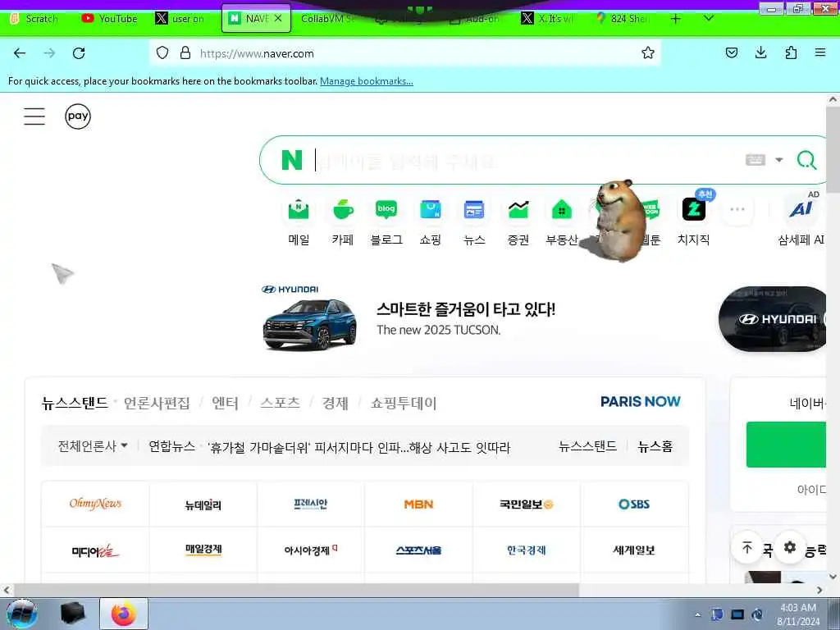The width and height of the screenshot is (840, 630).
Task: Switch to the 'user on' X tab
Action: [x=180, y=19]
